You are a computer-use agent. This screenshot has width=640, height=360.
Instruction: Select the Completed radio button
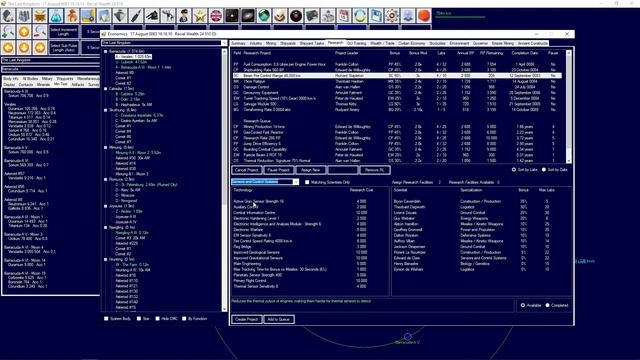[548, 305]
